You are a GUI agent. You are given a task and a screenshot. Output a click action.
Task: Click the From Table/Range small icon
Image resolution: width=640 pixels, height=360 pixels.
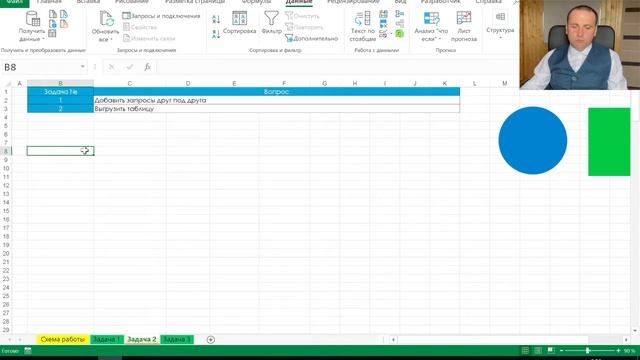click(x=53, y=33)
